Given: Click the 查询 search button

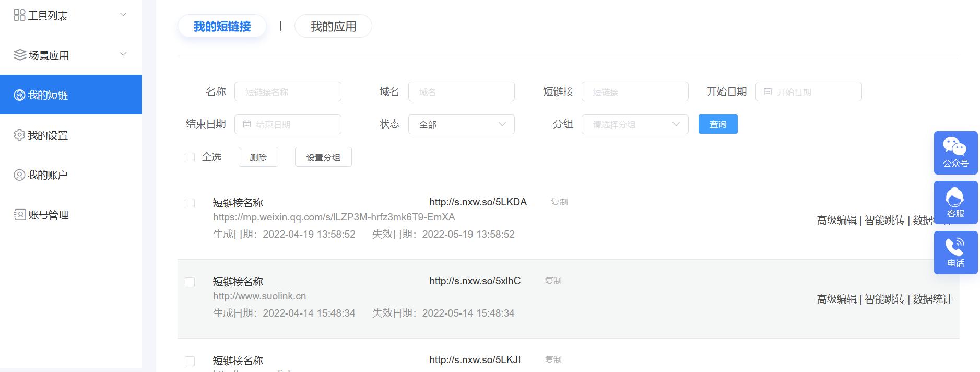Looking at the screenshot, I should point(718,124).
